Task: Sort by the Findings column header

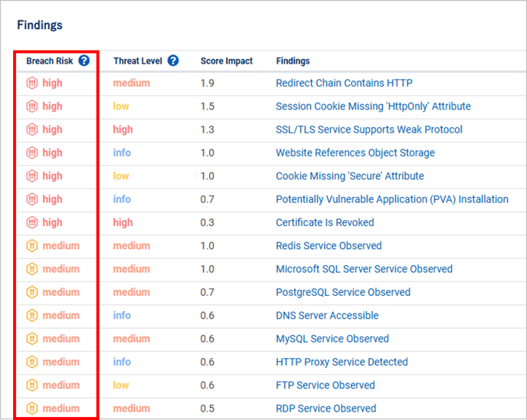Action: pos(293,61)
